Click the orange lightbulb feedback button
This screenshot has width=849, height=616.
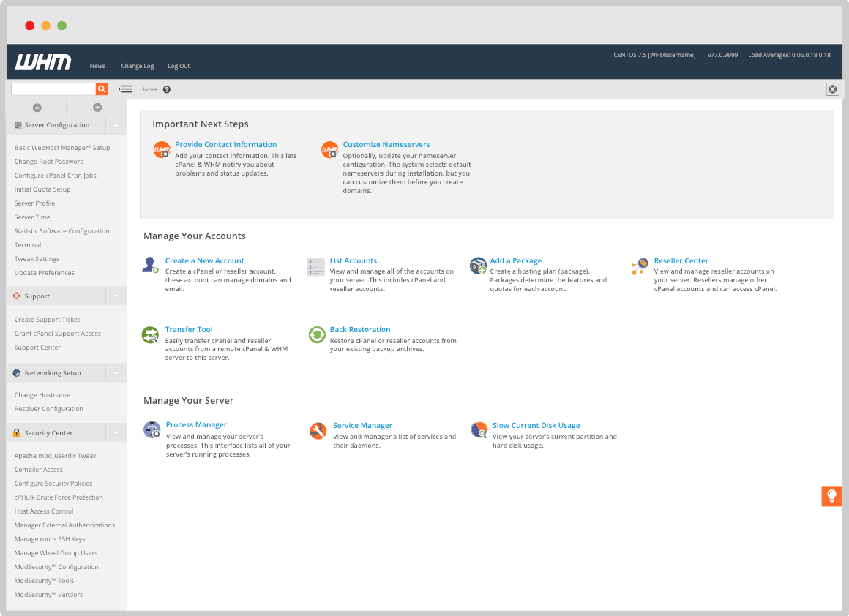(x=831, y=496)
